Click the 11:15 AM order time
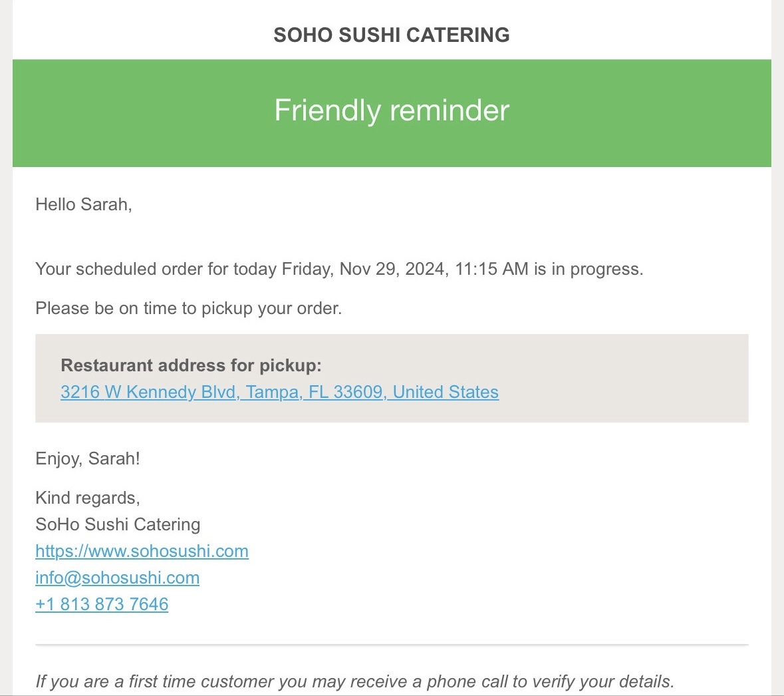 tap(491, 269)
